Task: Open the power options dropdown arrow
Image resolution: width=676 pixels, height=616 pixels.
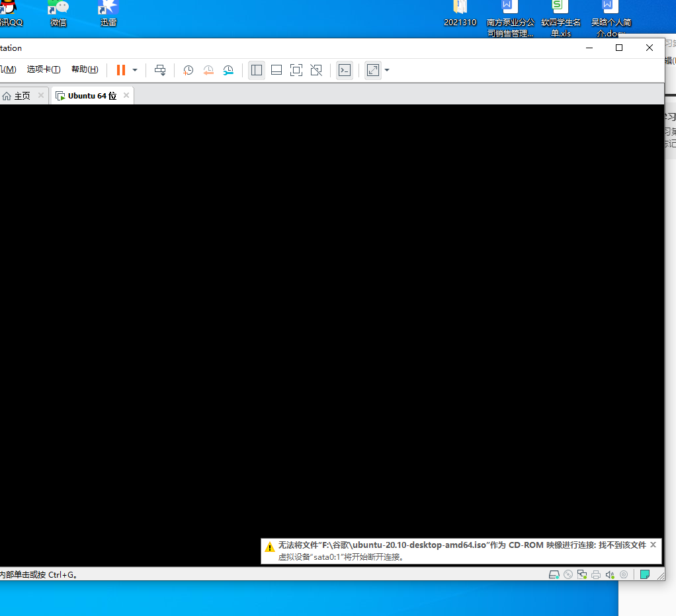Action: tap(135, 70)
